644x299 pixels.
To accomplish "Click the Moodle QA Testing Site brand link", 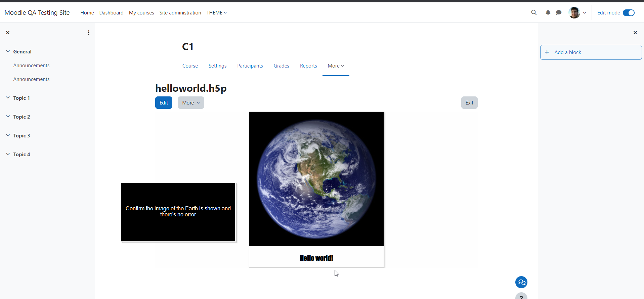I will 37,12.
